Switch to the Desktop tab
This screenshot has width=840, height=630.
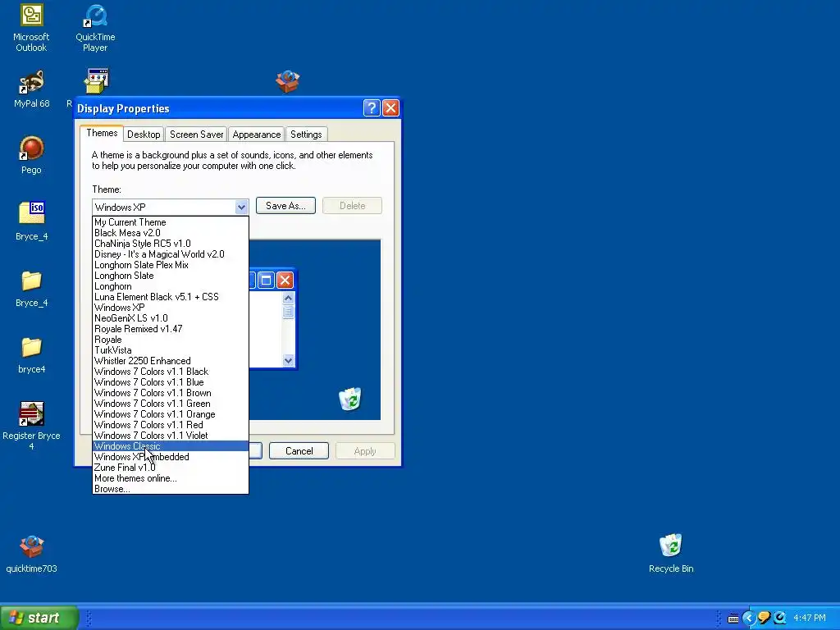(x=144, y=135)
